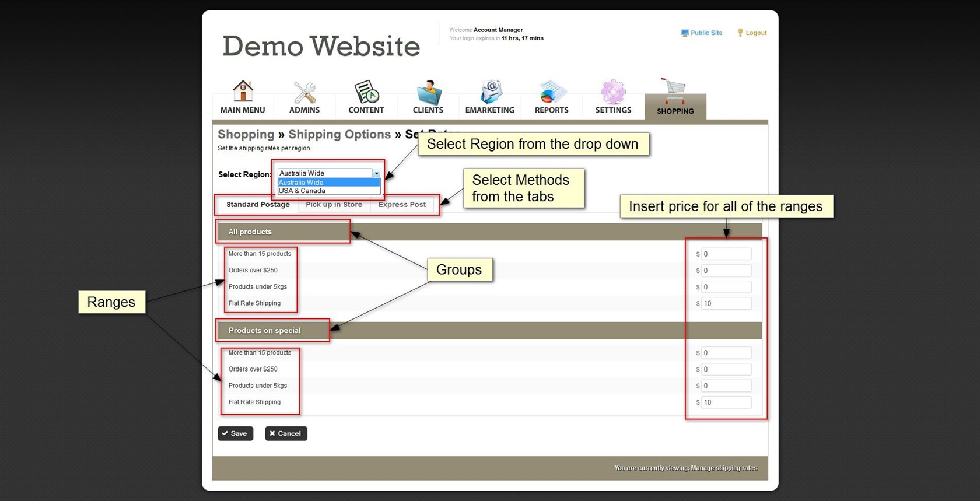Click the Cancel button
The width and height of the screenshot is (980, 501).
[x=286, y=433]
